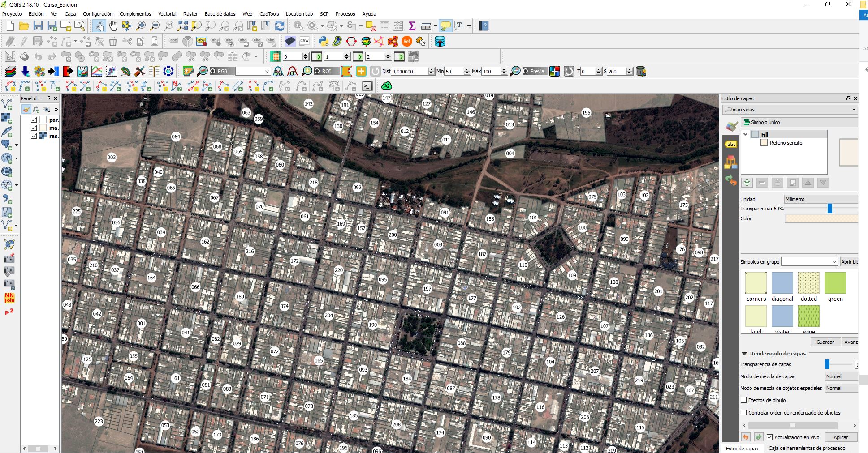
Task: Click the Dist value input field
Action: tap(410, 71)
